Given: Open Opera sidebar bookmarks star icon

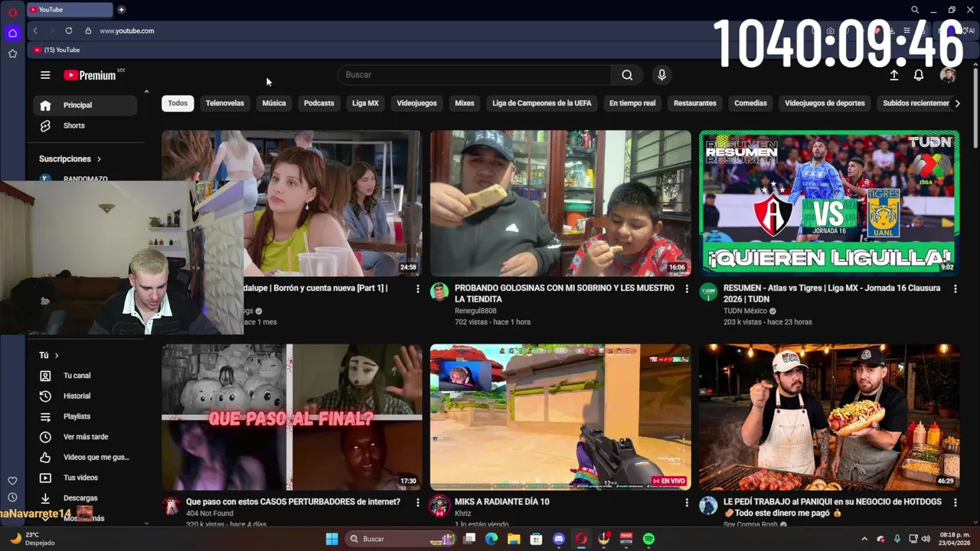Looking at the screenshot, I should [x=12, y=54].
